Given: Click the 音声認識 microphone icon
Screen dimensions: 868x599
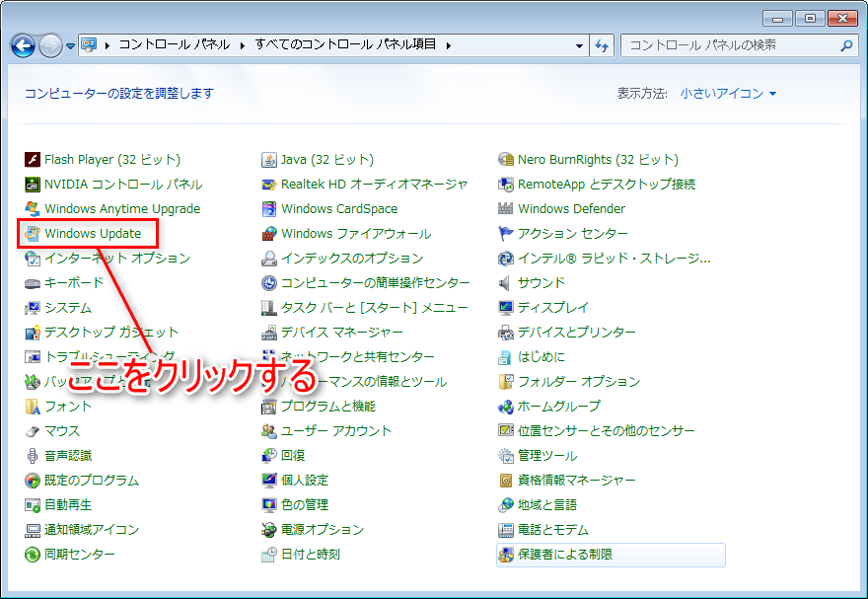Looking at the screenshot, I should 33,456.
